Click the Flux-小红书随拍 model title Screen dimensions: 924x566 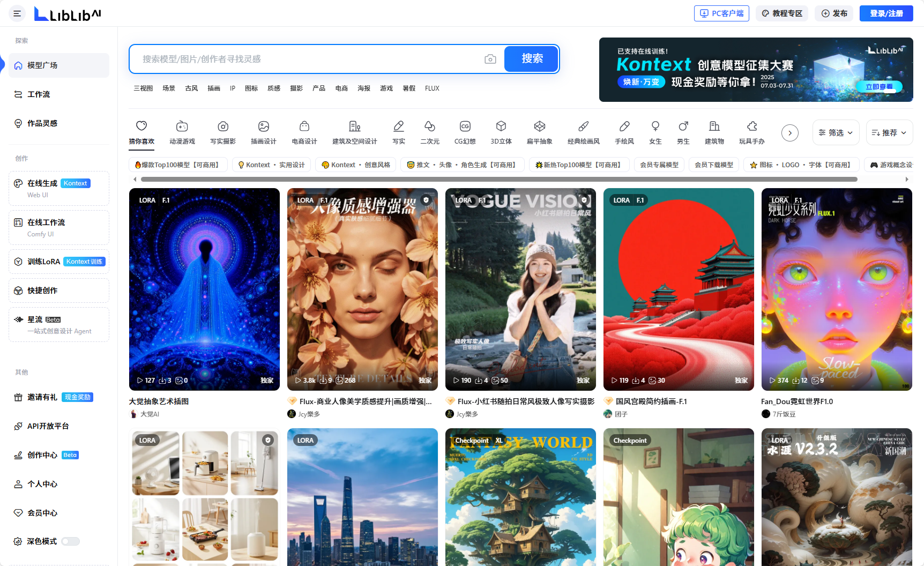pos(526,401)
